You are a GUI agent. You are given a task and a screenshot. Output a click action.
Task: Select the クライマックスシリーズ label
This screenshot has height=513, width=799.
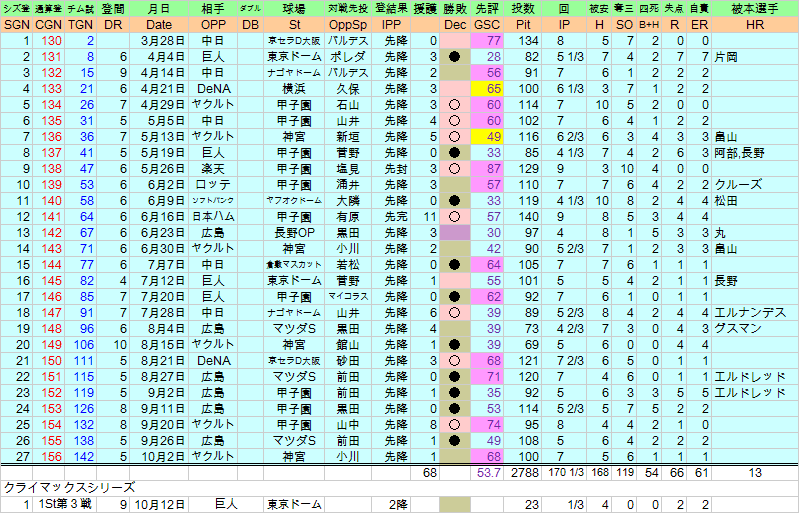[x=70, y=488]
